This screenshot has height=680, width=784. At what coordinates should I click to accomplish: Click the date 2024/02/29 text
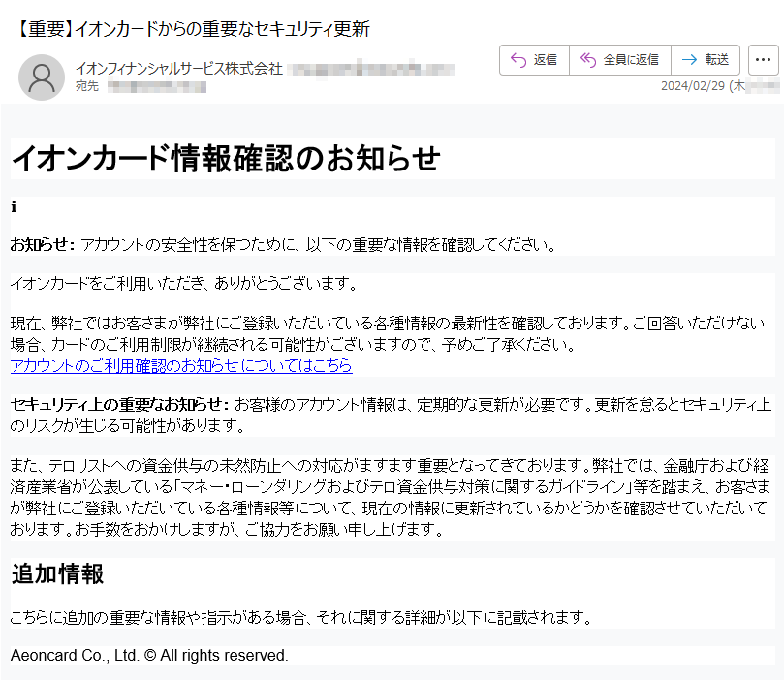(693, 86)
